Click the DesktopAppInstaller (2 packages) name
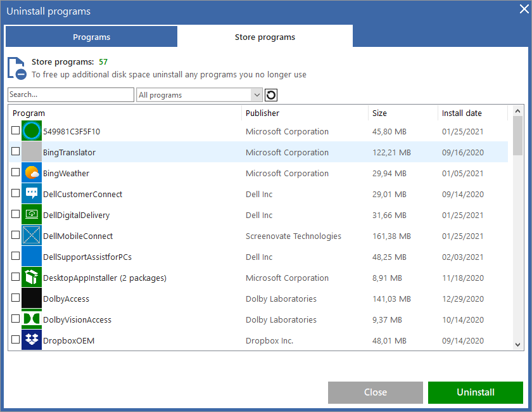The image size is (532, 412). 104,278
